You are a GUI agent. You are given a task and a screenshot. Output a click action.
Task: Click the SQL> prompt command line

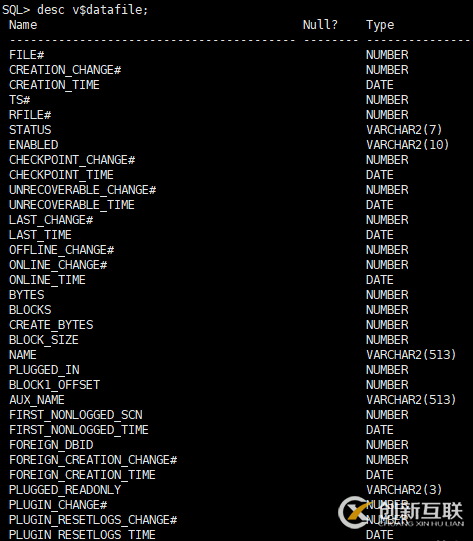[75, 10]
